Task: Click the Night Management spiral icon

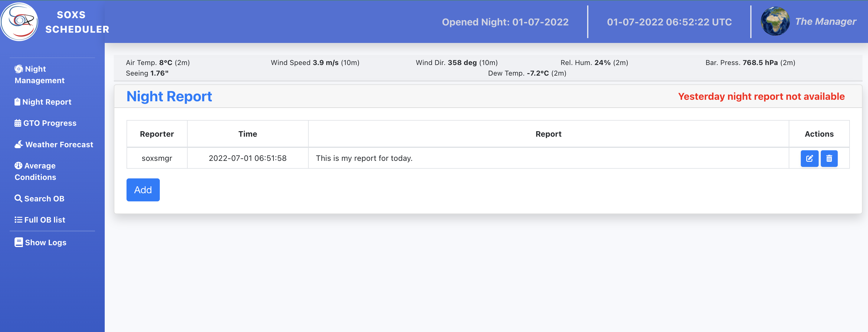Action: coord(18,69)
